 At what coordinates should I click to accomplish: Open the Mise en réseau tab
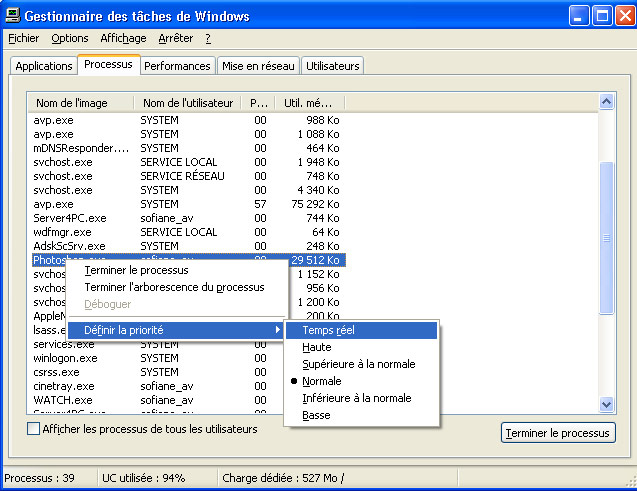258,66
